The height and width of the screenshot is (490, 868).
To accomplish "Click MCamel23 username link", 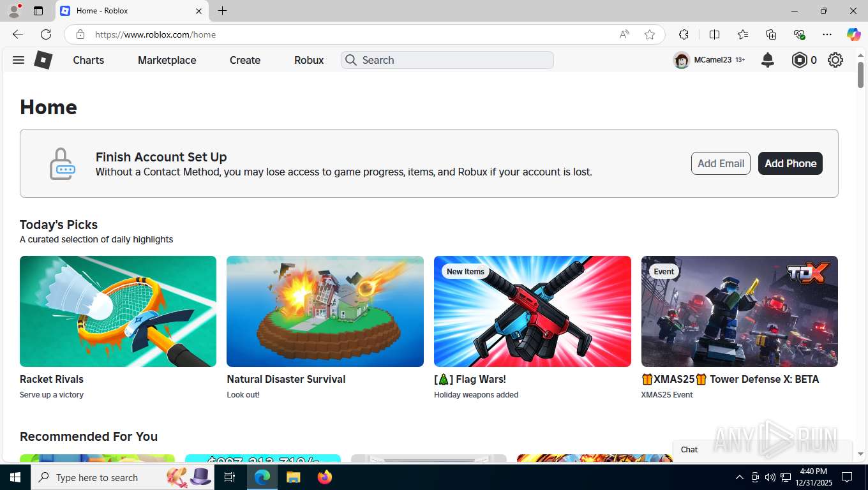I will (x=712, y=60).
